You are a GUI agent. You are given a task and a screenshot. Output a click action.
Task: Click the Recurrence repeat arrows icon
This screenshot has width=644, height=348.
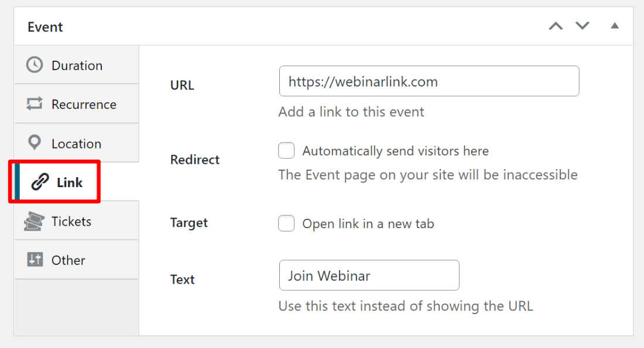click(35, 104)
